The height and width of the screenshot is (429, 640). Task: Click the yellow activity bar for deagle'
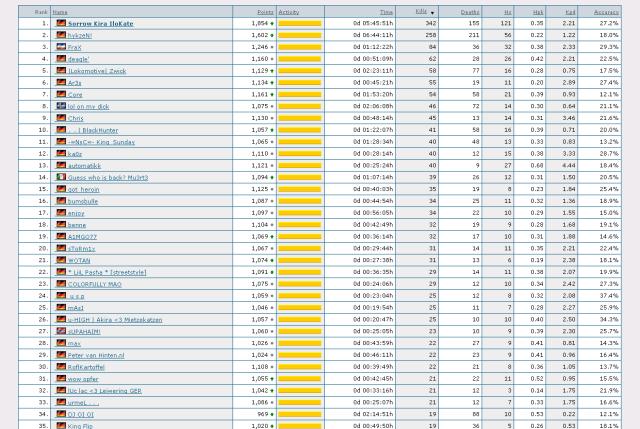(x=300, y=58)
